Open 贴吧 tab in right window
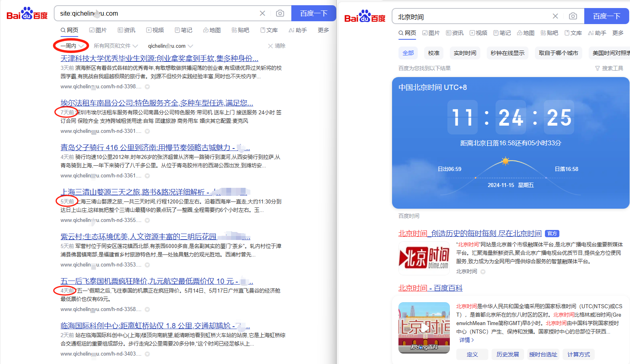The height and width of the screenshot is (364, 630). (x=549, y=33)
